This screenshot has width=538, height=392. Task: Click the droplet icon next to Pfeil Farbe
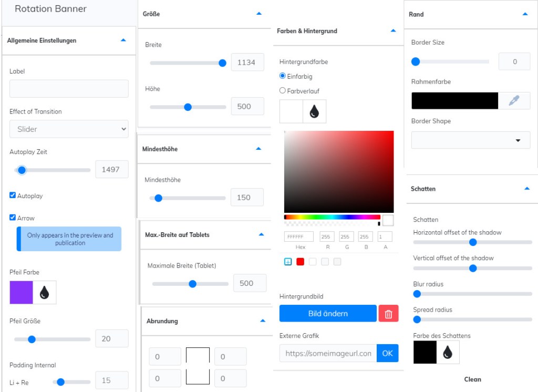pyautogui.click(x=45, y=292)
